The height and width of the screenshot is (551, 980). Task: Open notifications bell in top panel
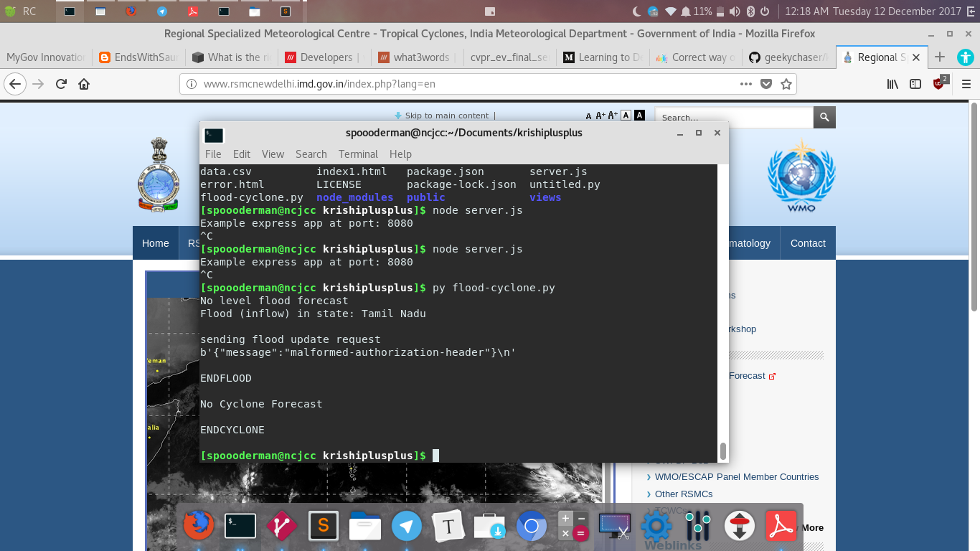click(686, 11)
